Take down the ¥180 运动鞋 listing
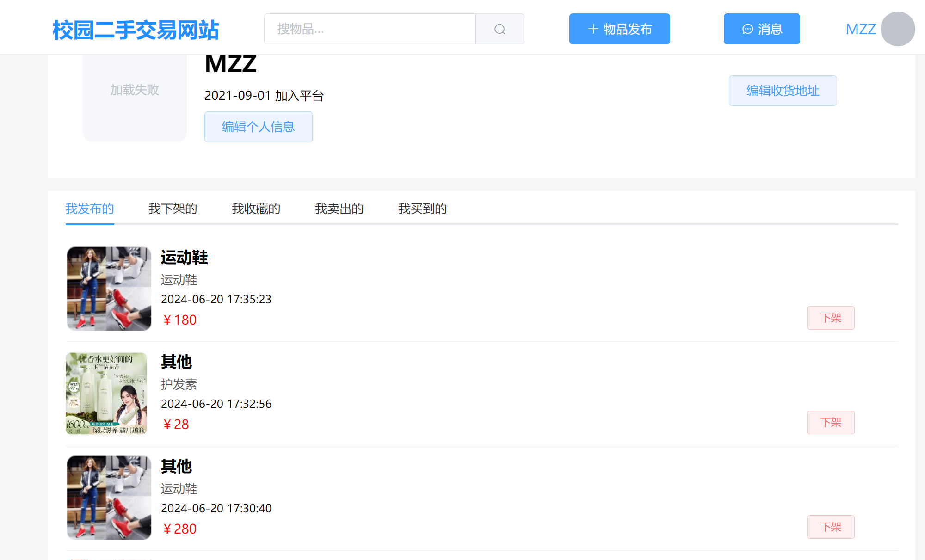Image resolution: width=925 pixels, height=560 pixels. click(x=830, y=318)
